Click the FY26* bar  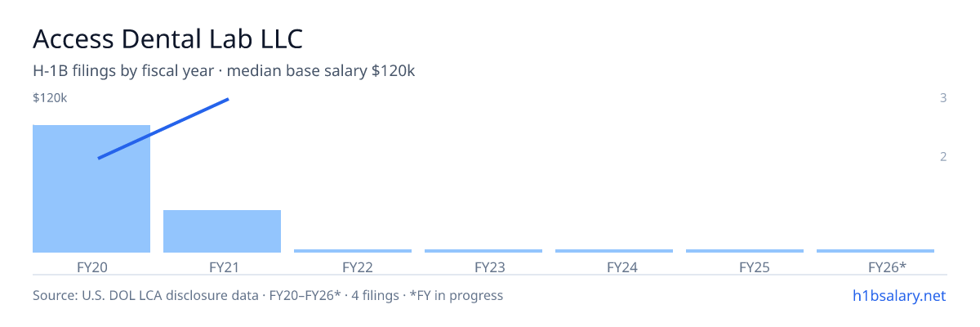(x=875, y=251)
